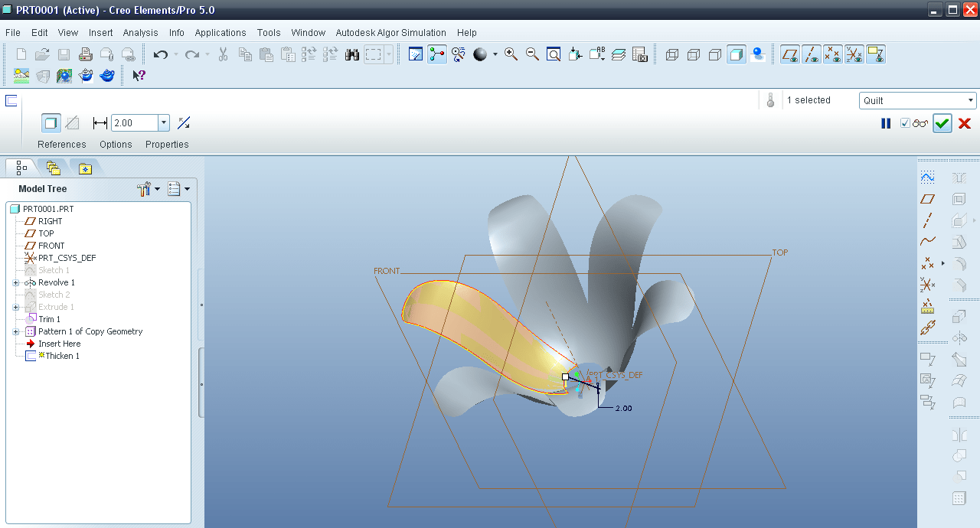This screenshot has height=528, width=980.
Task: Open the Options panel tab
Action: (116, 145)
